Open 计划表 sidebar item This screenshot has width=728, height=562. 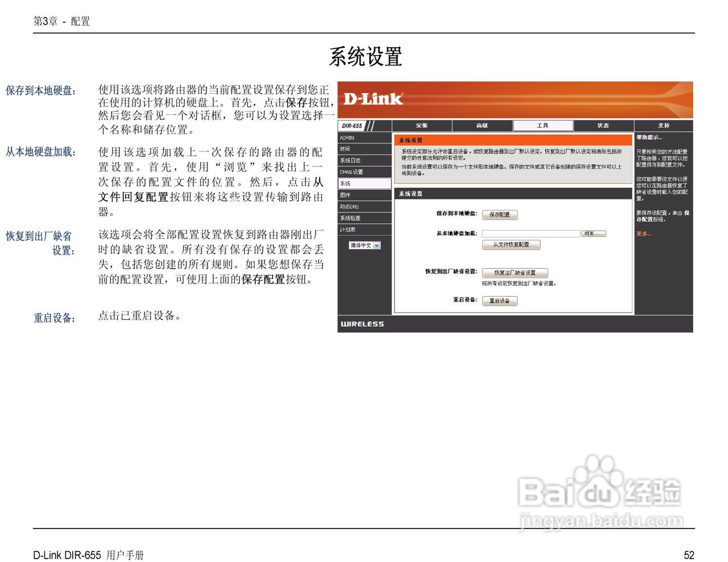[x=365, y=230]
